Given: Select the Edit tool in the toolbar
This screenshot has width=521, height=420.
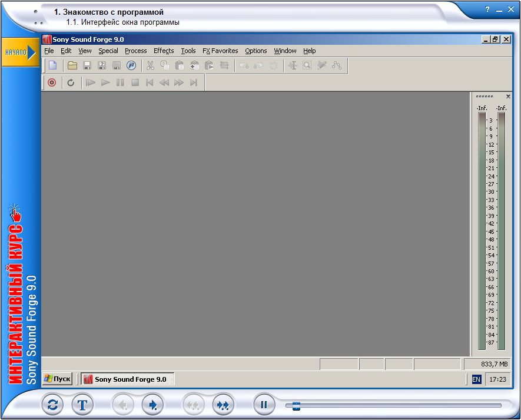Looking at the screenshot, I should tap(293, 65).
